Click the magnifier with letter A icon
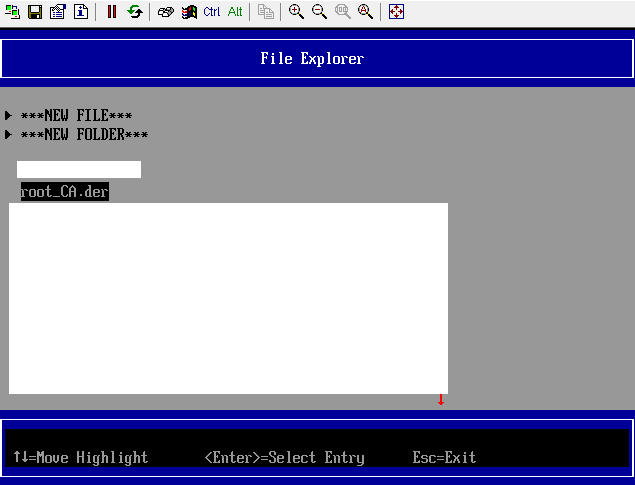This screenshot has width=635, height=485. point(365,12)
